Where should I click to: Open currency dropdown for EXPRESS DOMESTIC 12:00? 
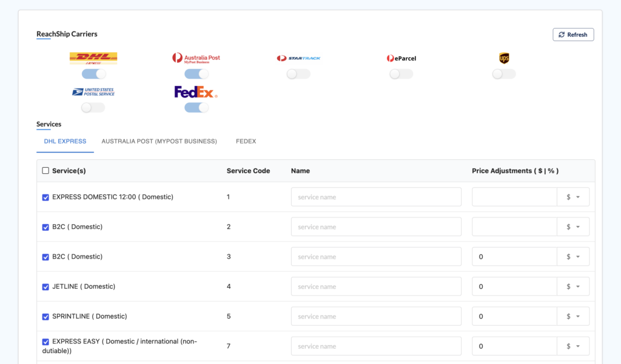pos(573,197)
